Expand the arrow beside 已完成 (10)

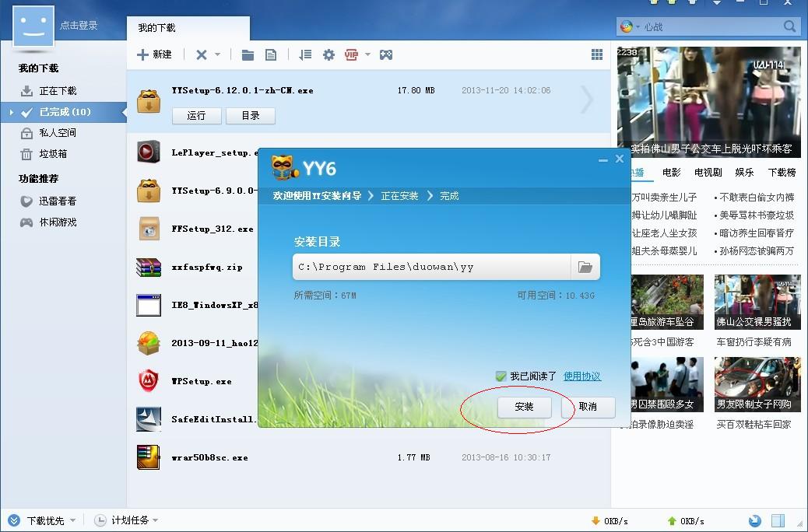tap(12, 112)
